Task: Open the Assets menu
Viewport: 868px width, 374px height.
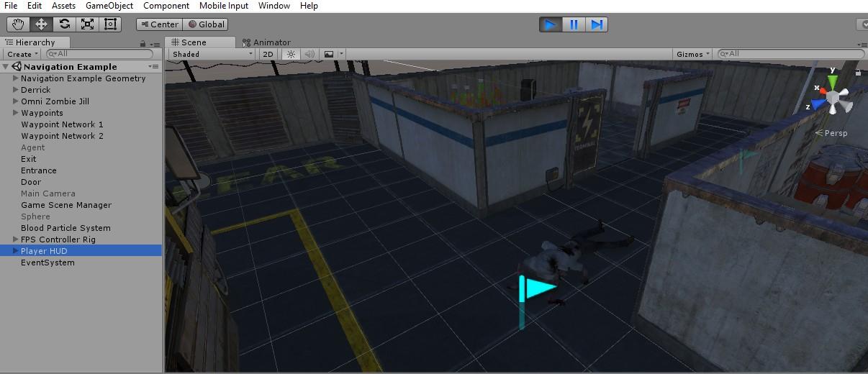Action: 63,6
